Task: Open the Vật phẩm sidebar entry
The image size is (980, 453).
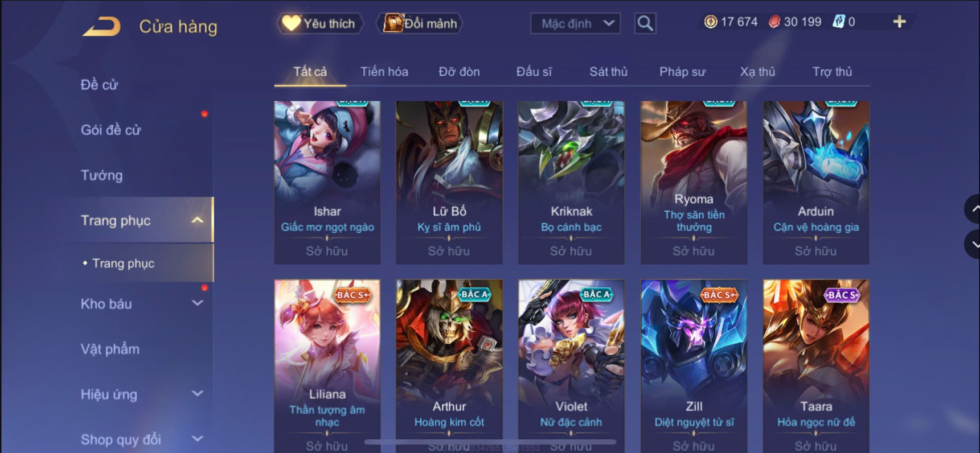Action: [x=110, y=349]
